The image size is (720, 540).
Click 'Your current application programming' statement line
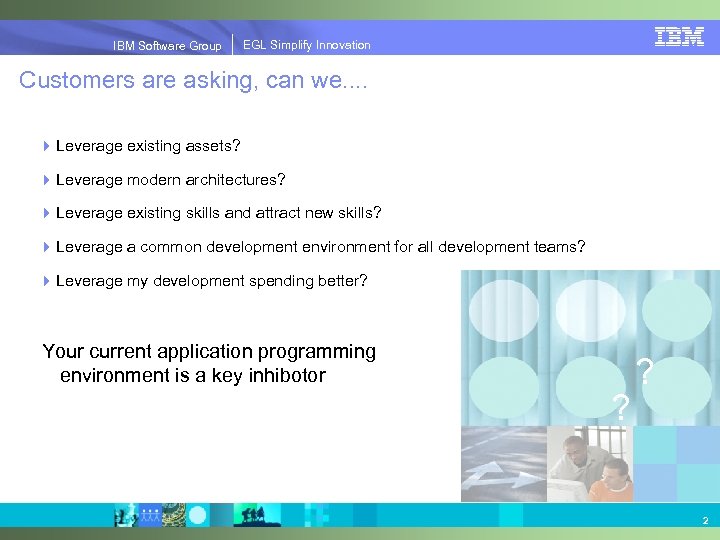point(209,352)
